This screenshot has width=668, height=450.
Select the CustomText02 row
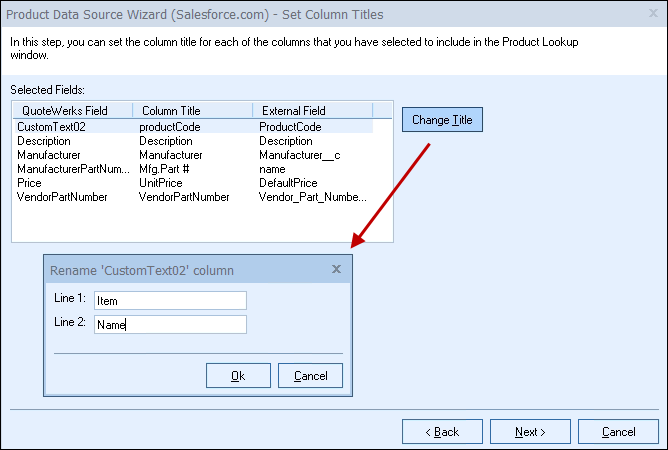coord(194,127)
